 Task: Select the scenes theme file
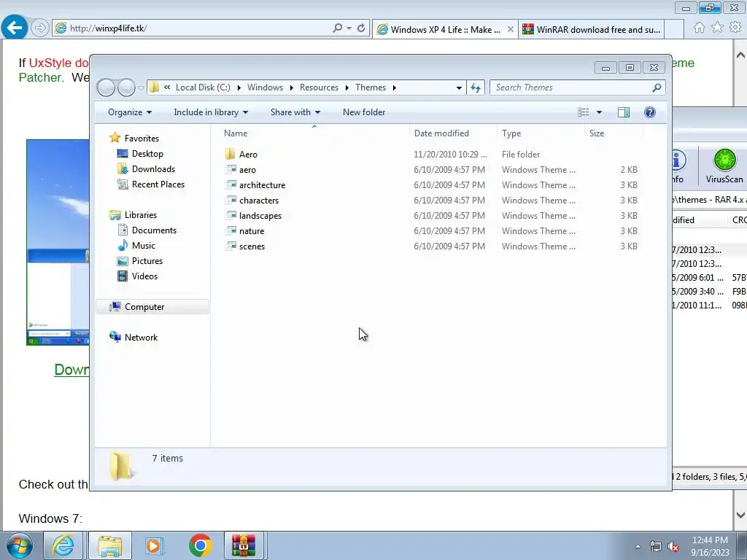click(x=252, y=246)
